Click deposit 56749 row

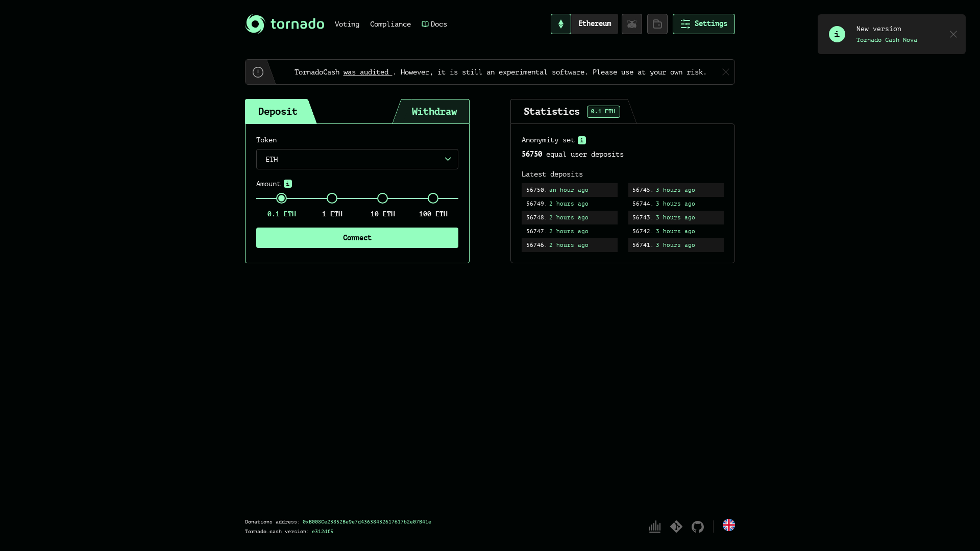pos(570,204)
